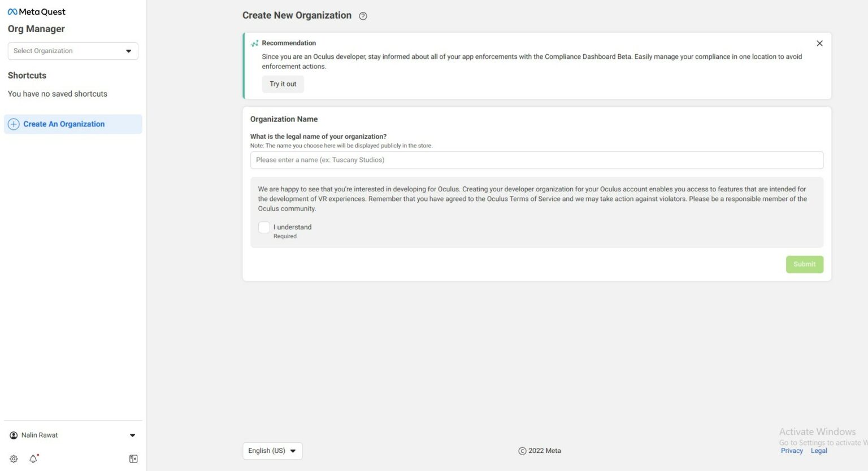
Task: Open the help icon beside Create New Organization
Action: [x=363, y=16]
